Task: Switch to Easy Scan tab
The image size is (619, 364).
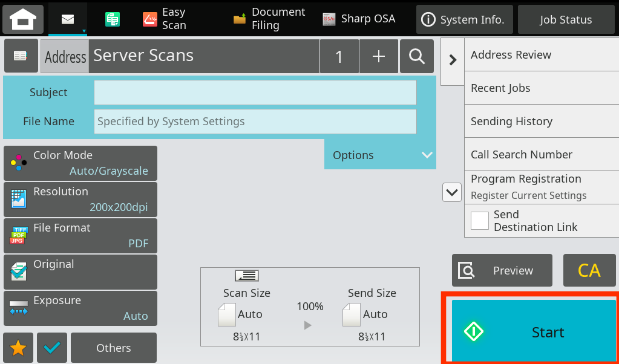Action: point(166,19)
